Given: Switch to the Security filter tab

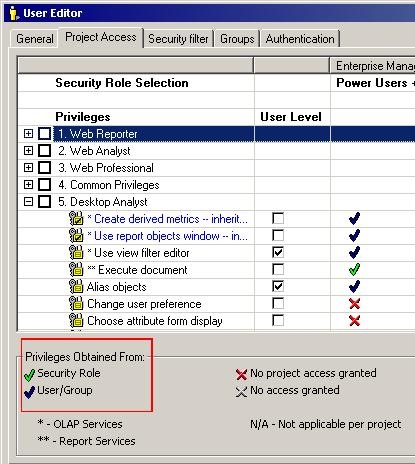Looking at the screenshot, I should [178, 39].
